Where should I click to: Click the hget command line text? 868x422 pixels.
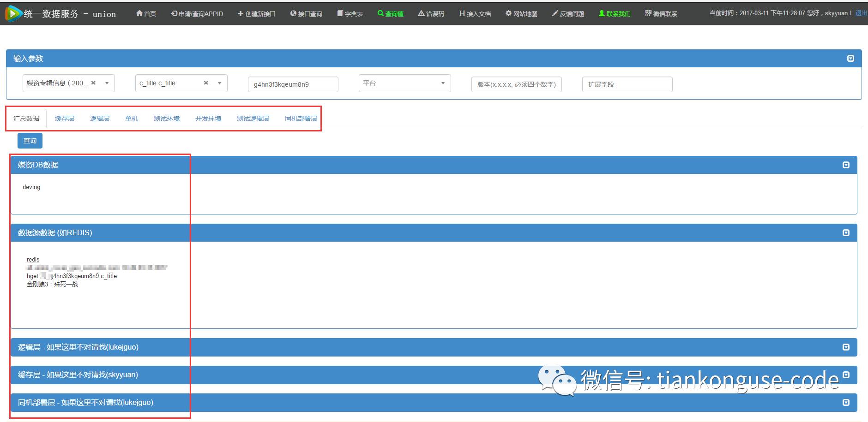click(72, 276)
